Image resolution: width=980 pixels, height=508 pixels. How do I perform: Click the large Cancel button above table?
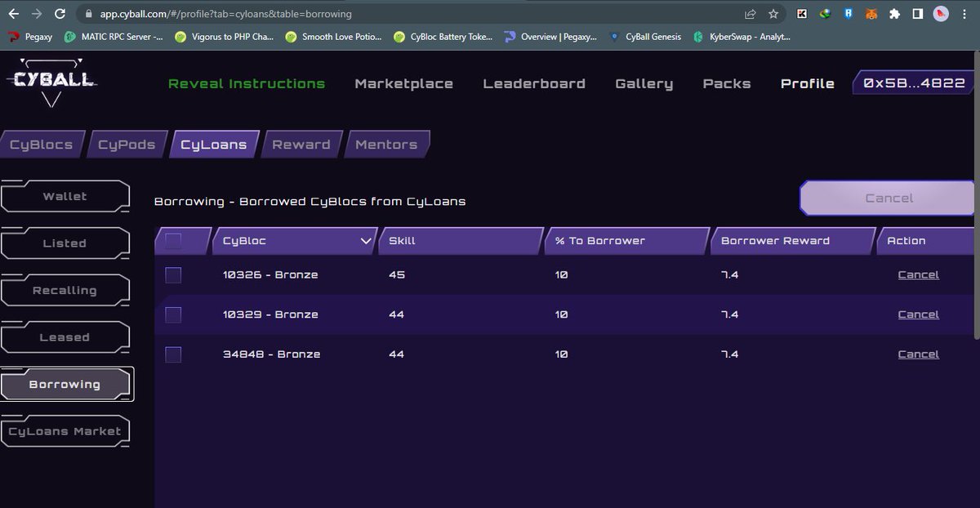pos(889,198)
